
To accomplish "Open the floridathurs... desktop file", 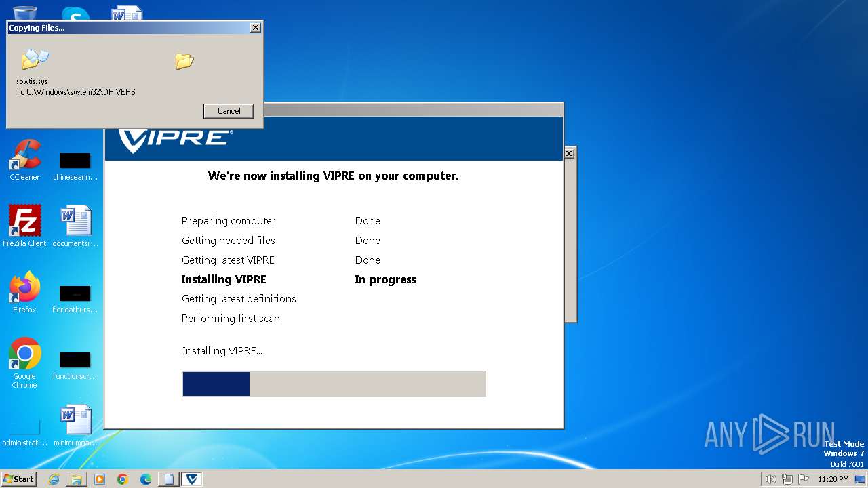I will 75,299.
